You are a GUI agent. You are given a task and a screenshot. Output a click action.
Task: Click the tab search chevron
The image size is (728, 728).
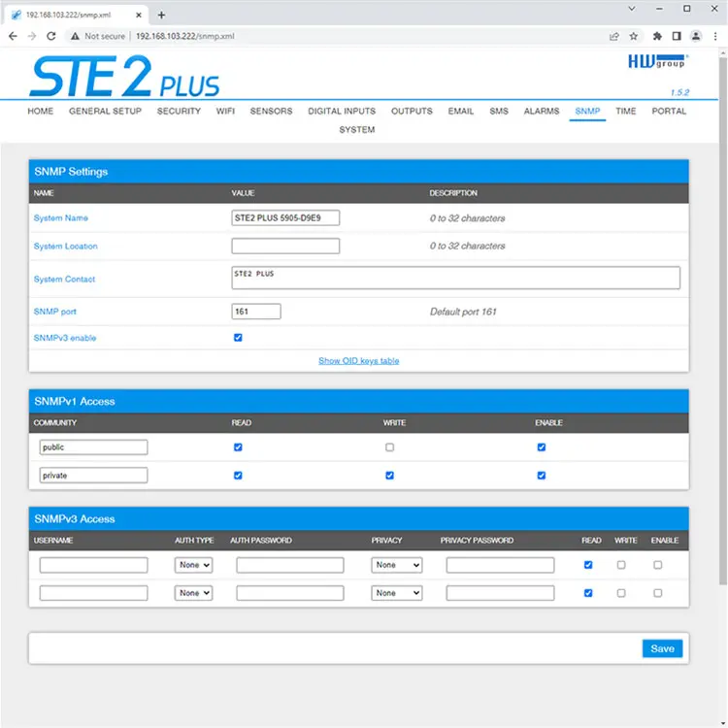pyautogui.click(x=632, y=9)
